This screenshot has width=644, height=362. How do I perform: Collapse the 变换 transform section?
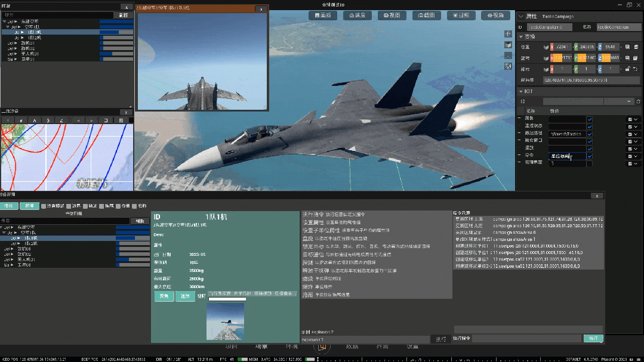point(521,36)
